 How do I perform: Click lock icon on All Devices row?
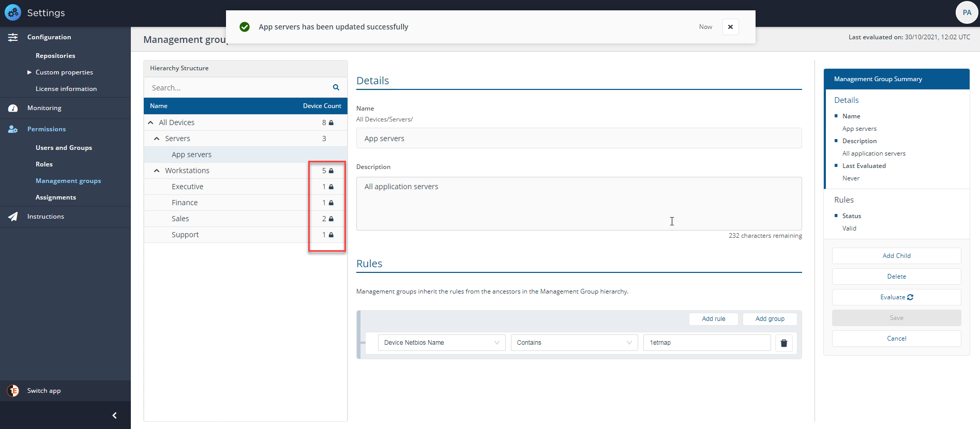pos(331,122)
